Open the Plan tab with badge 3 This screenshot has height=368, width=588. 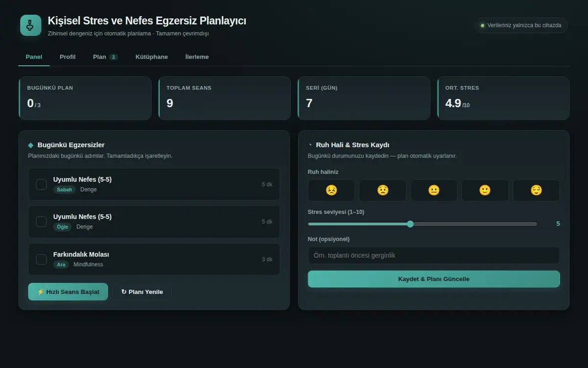(x=105, y=57)
